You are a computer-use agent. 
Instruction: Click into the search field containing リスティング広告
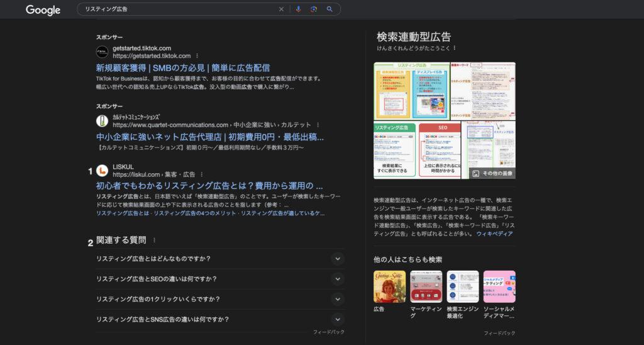(x=176, y=9)
